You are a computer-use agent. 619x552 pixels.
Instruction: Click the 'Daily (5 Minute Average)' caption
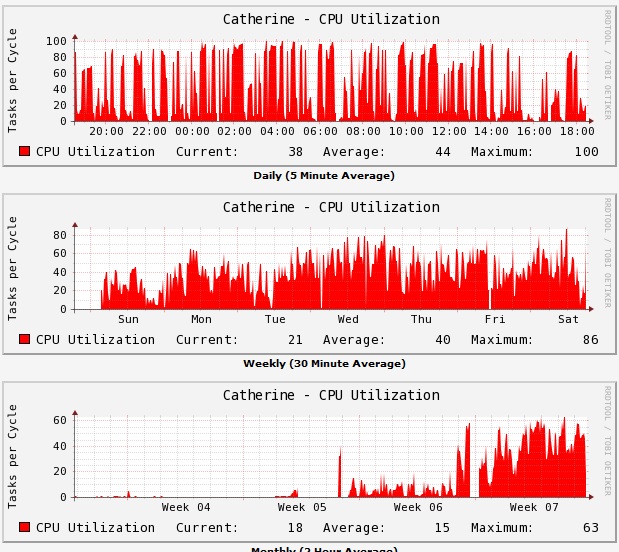click(x=324, y=176)
